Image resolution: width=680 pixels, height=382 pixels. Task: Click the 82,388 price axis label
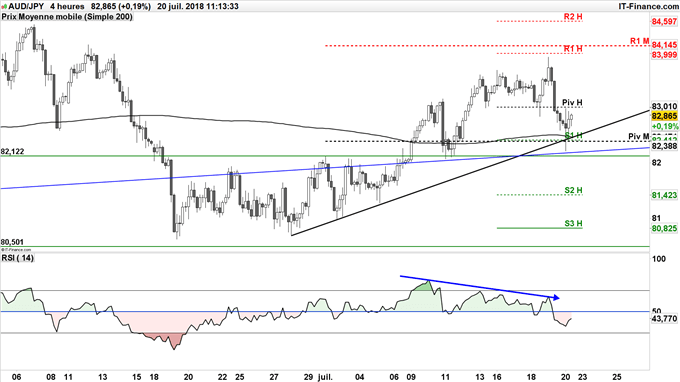[x=664, y=147]
